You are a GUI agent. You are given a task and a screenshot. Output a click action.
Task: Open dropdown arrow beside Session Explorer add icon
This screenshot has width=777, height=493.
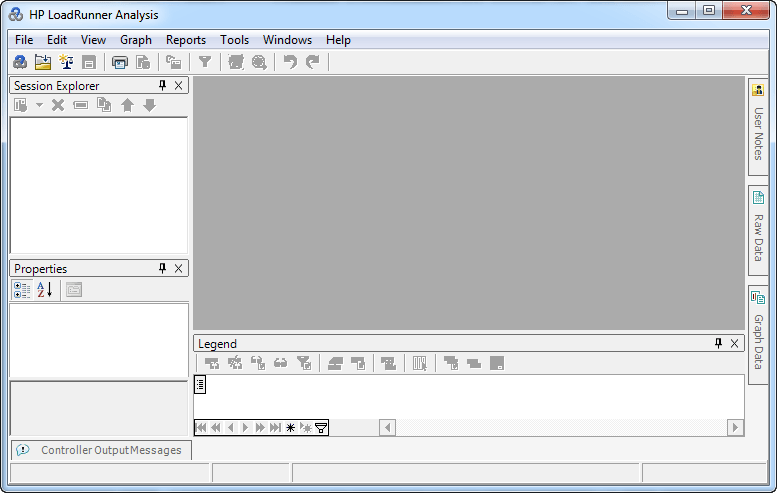[x=39, y=105]
